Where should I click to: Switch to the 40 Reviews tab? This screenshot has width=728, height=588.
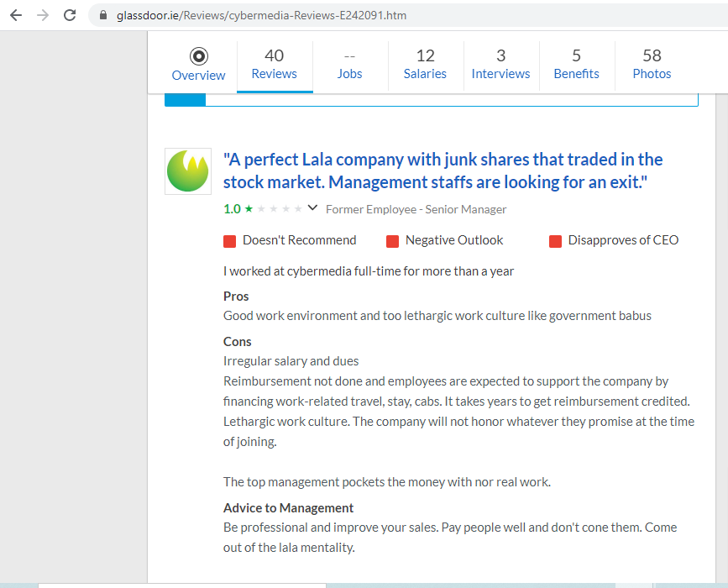[x=275, y=65]
